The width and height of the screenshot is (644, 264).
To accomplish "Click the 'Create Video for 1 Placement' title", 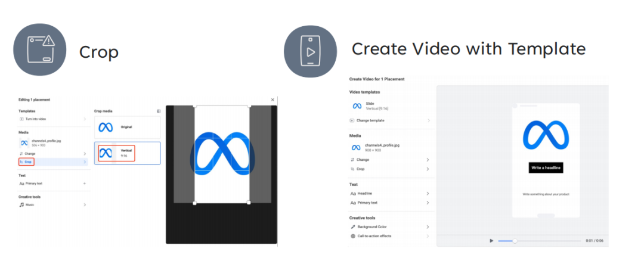I will click(377, 79).
